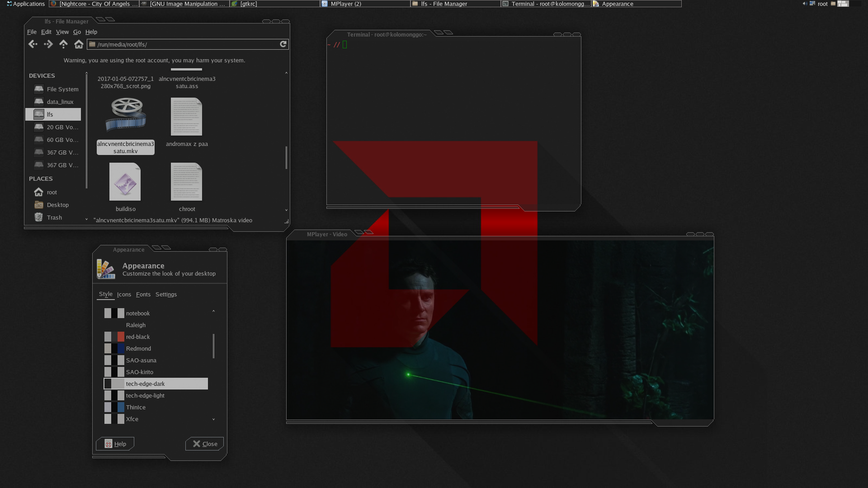Screen dimensions: 868x488
Task: Reload the folder with refresh icon
Action: (x=283, y=44)
